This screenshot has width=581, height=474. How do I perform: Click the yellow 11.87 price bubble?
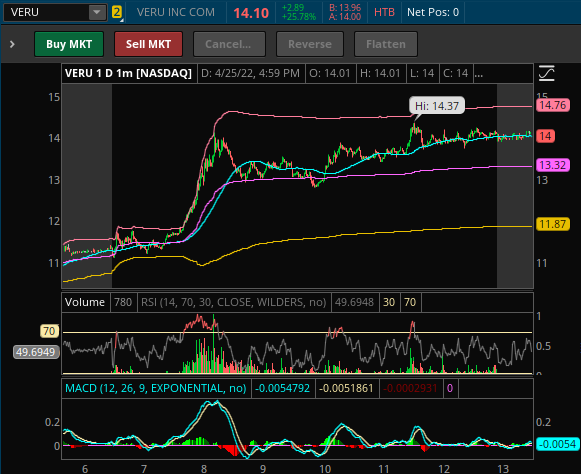point(552,224)
